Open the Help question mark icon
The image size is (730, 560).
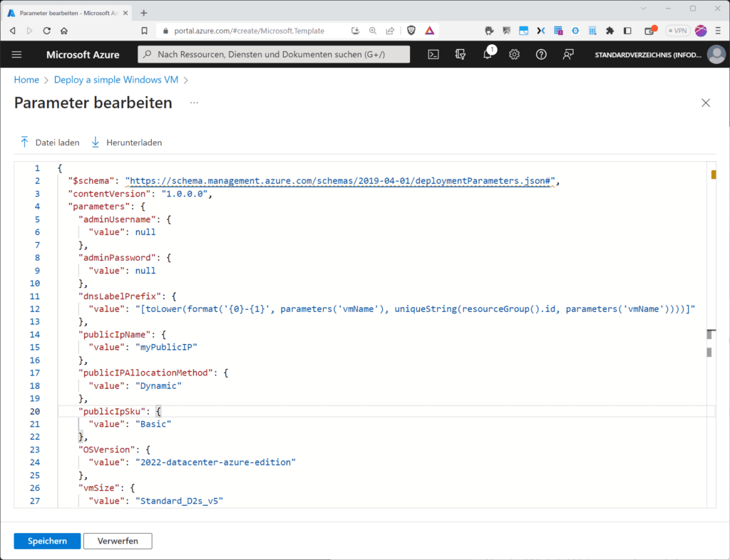[x=541, y=54]
